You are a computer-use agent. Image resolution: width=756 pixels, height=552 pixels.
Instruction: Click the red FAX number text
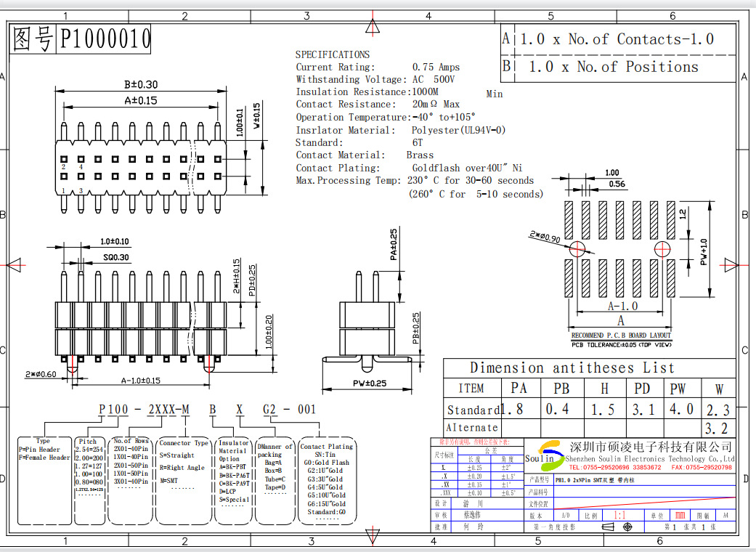click(702, 468)
